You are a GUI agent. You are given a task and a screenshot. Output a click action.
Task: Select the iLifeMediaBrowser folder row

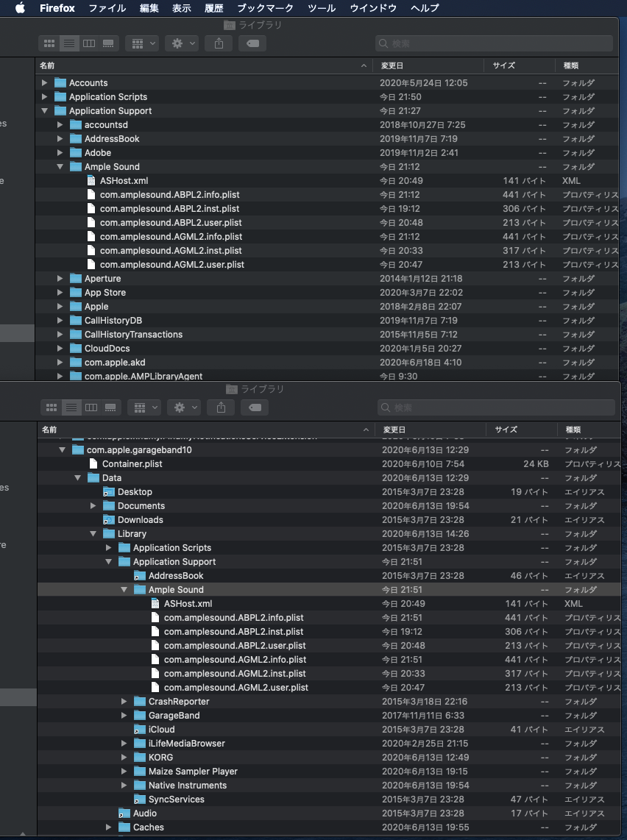(329, 743)
